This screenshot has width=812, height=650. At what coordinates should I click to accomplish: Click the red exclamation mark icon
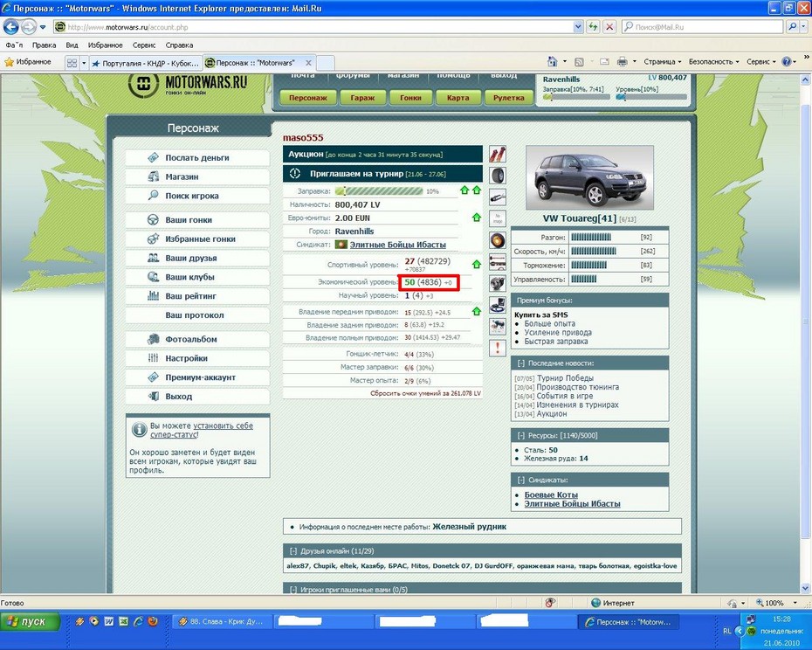tap(497, 348)
